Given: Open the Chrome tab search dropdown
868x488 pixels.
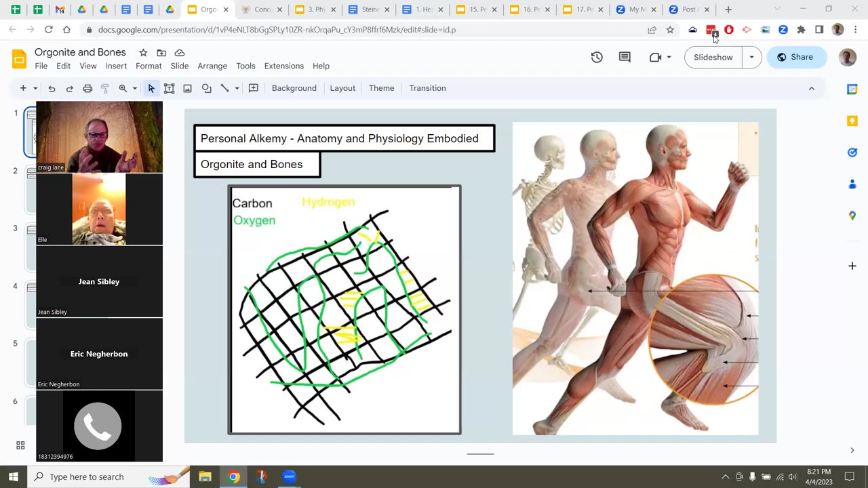Looking at the screenshot, I should (777, 9).
